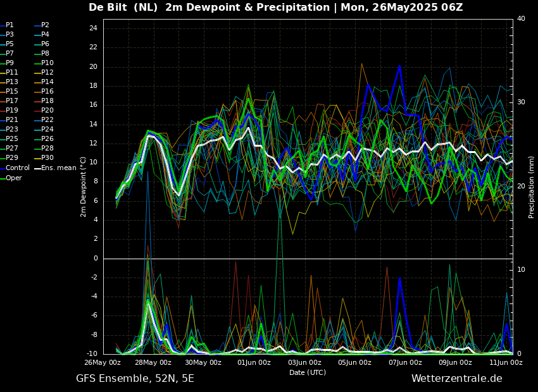Click the P10 legend label
538x392 pixels.
tap(47, 63)
